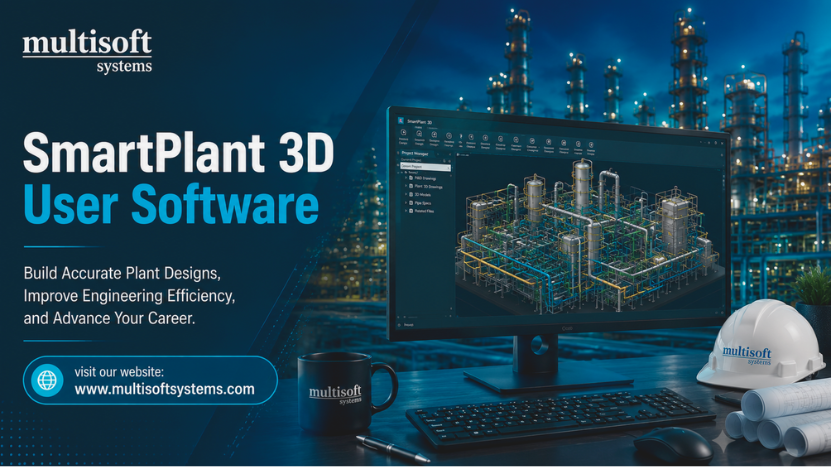
Task: Expand the P&ID Drawings tree node
Action: tap(406, 178)
